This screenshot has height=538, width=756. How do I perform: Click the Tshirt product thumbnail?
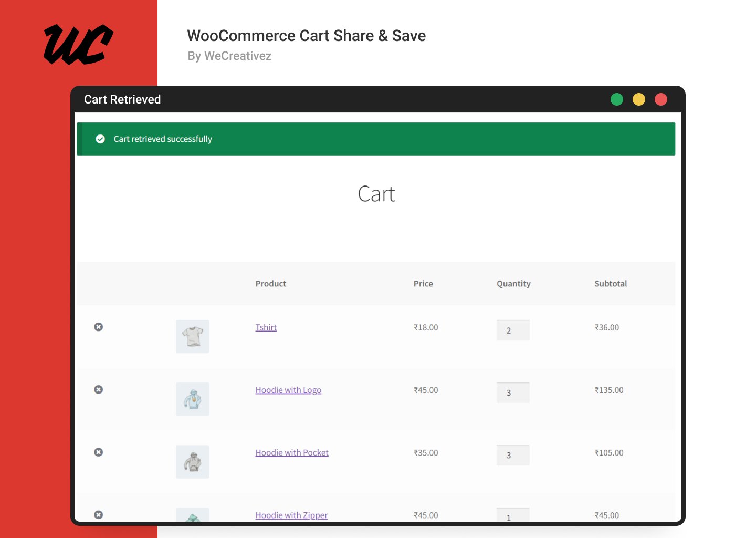tap(193, 337)
